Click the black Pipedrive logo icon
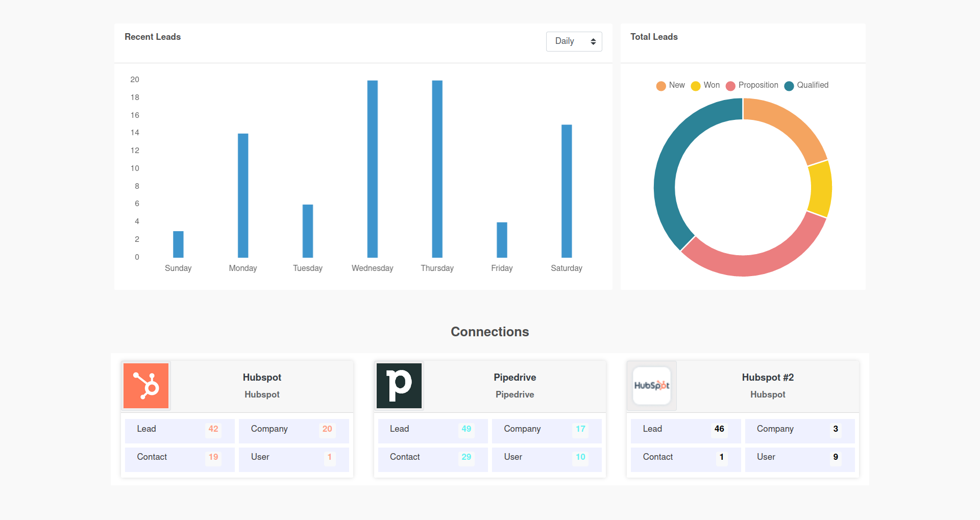 click(x=399, y=386)
